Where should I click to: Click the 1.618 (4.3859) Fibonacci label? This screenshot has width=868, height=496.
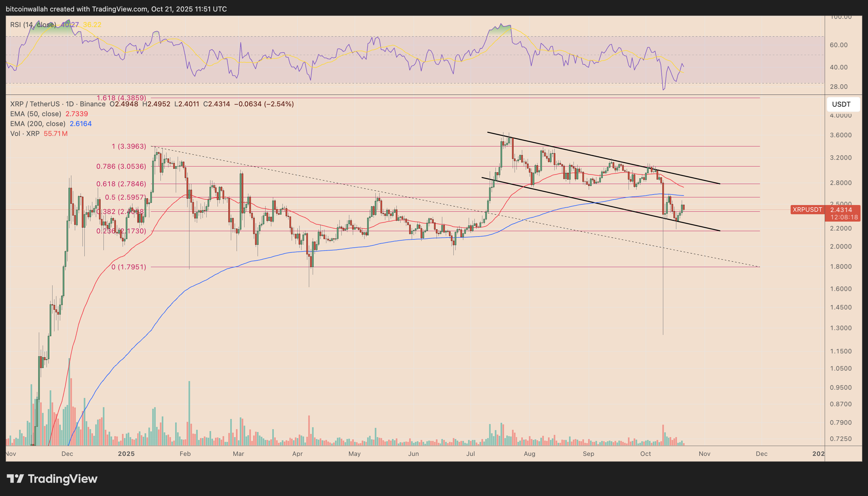[121, 98]
